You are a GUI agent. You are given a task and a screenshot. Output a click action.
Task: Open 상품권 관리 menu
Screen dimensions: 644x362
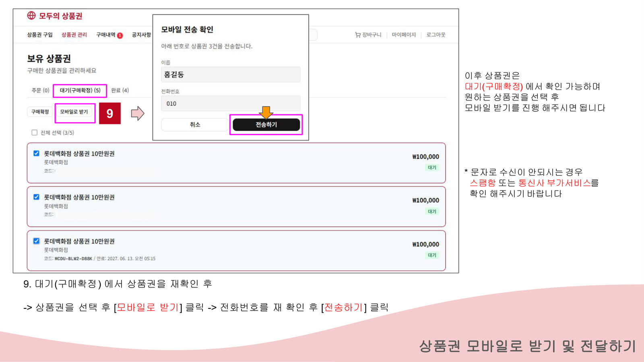74,35
